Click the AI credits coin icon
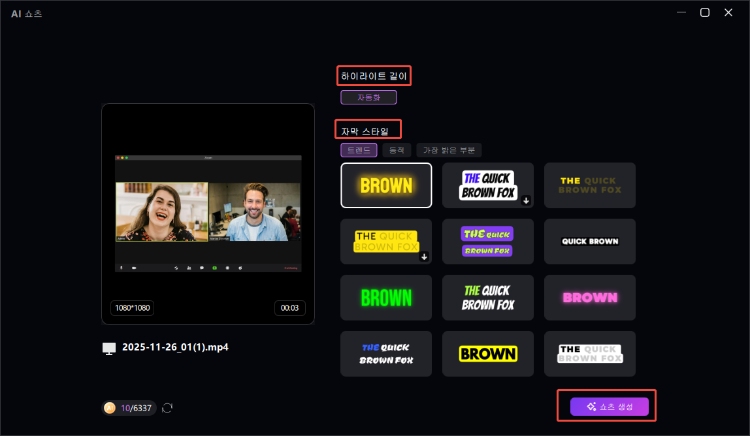Viewport: 750px width, 436px height. pyautogui.click(x=110, y=408)
